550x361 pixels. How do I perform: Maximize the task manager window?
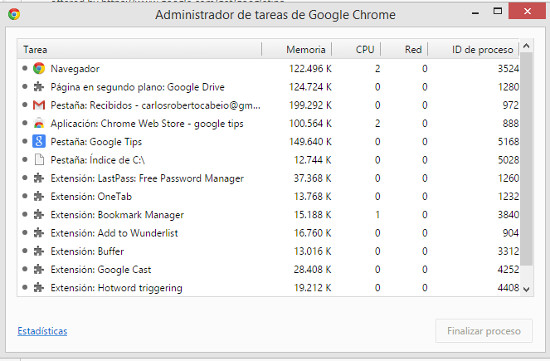click(x=497, y=11)
